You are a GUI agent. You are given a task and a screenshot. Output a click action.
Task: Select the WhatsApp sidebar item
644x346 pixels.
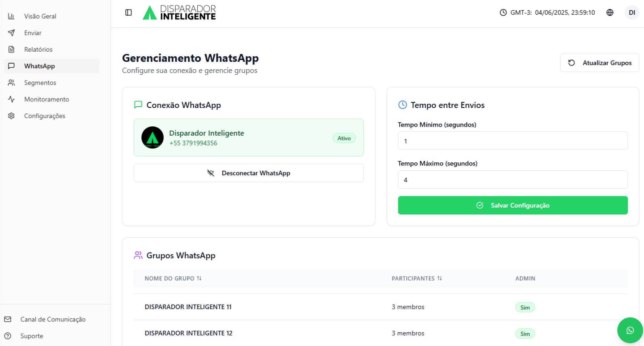pos(52,66)
